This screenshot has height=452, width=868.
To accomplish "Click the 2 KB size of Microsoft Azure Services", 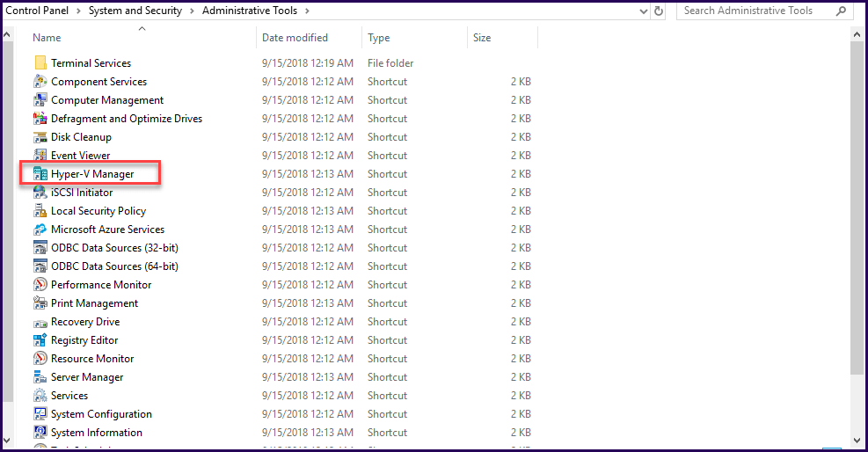I will tap(521, 229).
